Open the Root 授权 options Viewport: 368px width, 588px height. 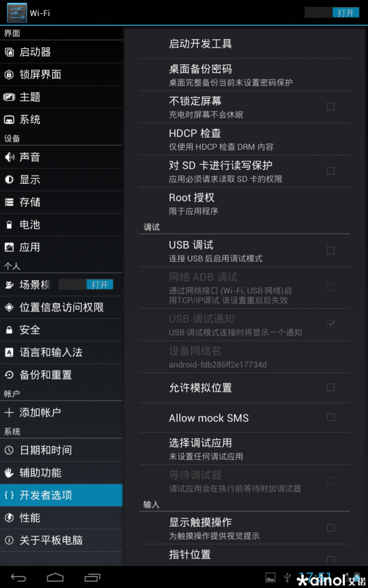point(244,203)
